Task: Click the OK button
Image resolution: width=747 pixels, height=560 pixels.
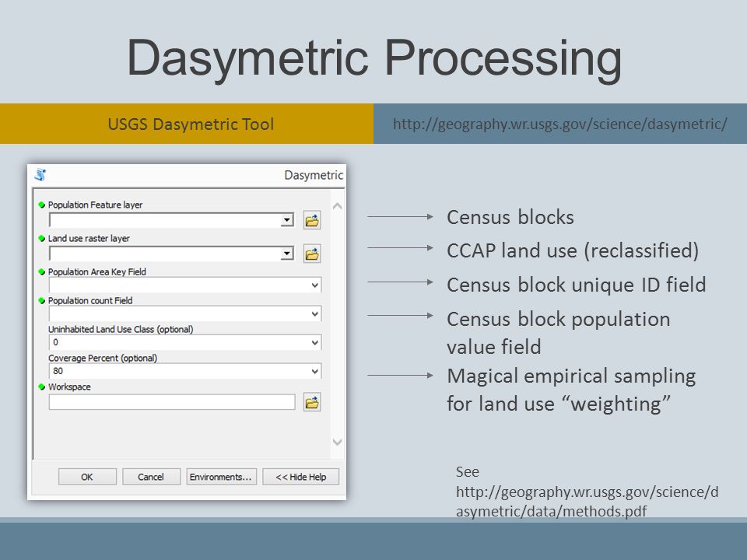Action: click(x=87, y=477)
